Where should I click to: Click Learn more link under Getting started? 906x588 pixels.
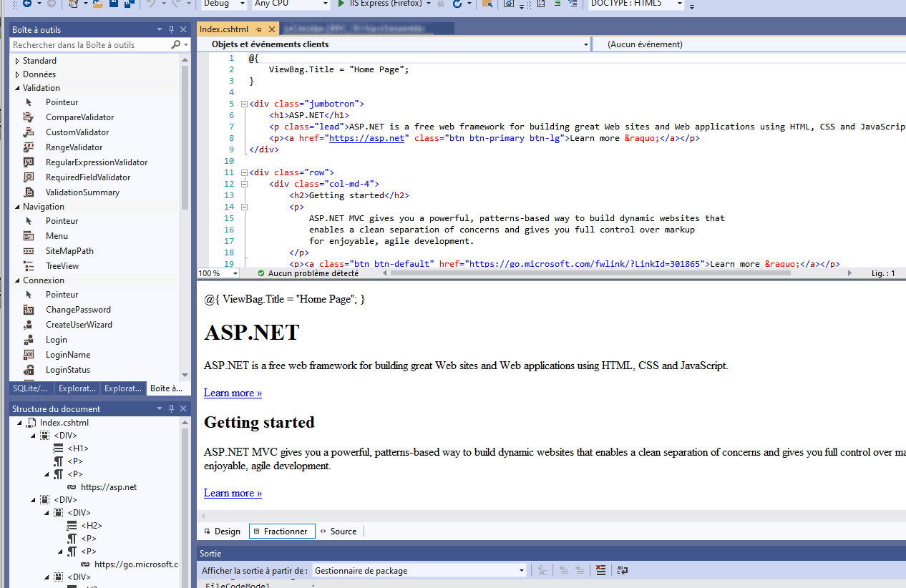[x=233, y=493]
